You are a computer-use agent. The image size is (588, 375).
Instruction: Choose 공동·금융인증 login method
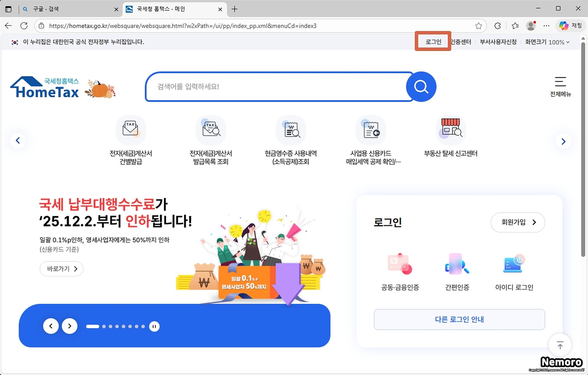400,271
